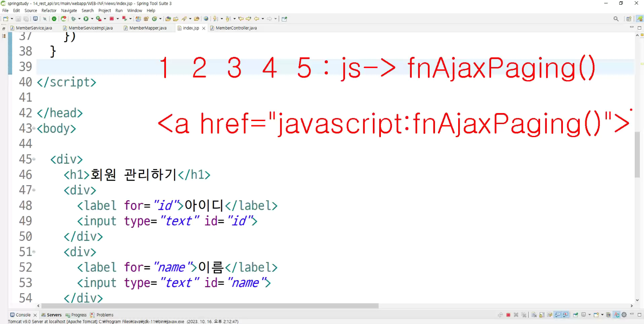Click the editor horizontal scrollbar thumb
Viewport: 644px width, 324px height.
pos(210,306)
